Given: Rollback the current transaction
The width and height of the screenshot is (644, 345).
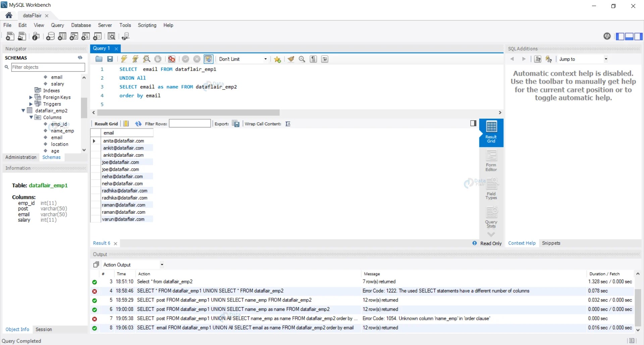Looking at the screenshot, I should (197, 59).
